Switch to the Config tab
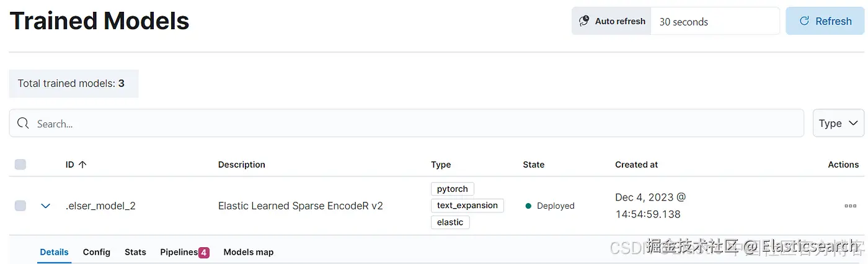868x264 pixels. tap(97, 252)
